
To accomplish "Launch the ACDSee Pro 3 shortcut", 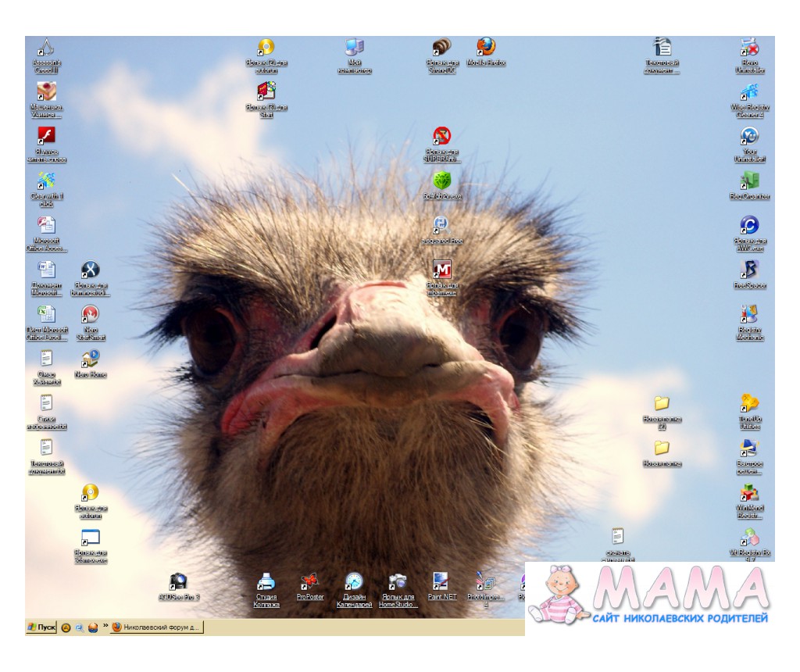I will coord(179,582).
